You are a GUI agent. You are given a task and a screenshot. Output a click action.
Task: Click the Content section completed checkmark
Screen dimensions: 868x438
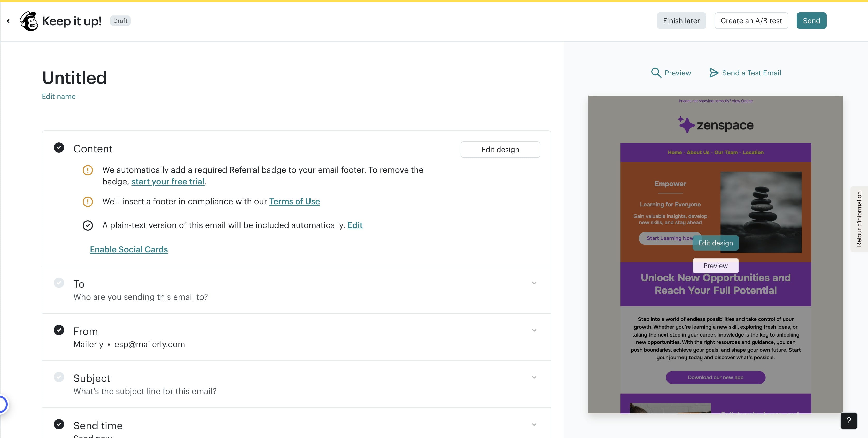59,147
